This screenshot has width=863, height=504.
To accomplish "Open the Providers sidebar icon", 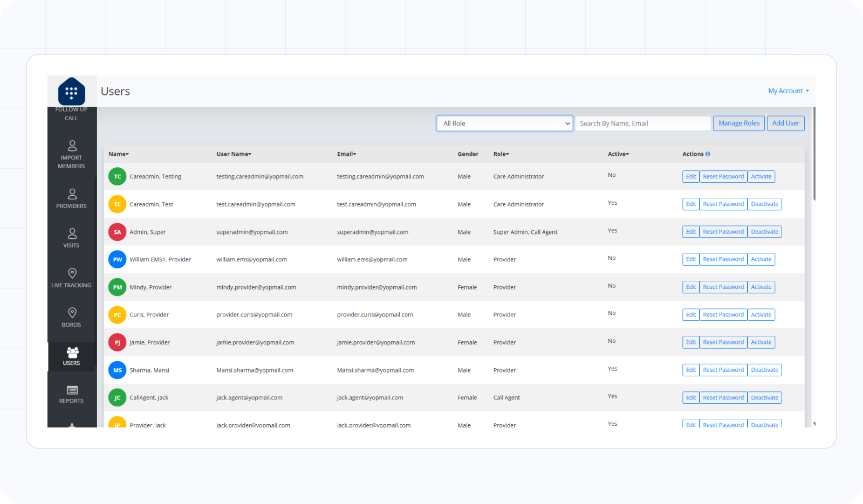I will (x=72, y=194).
